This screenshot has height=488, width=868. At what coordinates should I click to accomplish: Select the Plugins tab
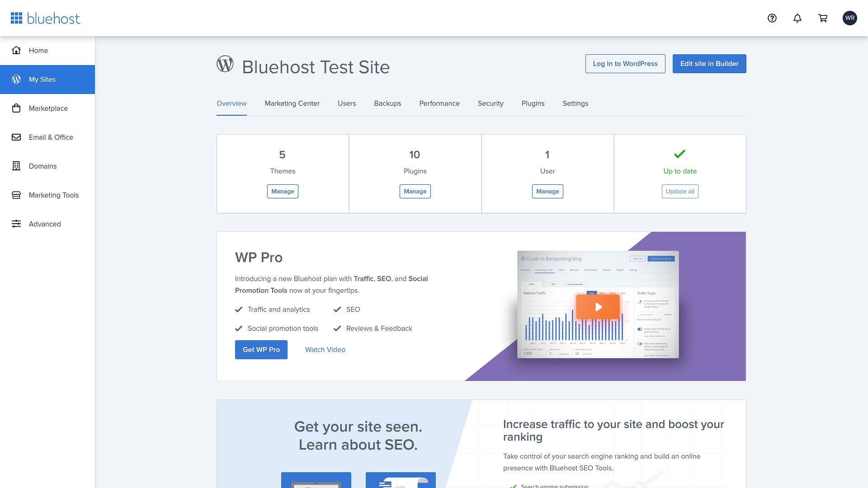pos(533,103)
